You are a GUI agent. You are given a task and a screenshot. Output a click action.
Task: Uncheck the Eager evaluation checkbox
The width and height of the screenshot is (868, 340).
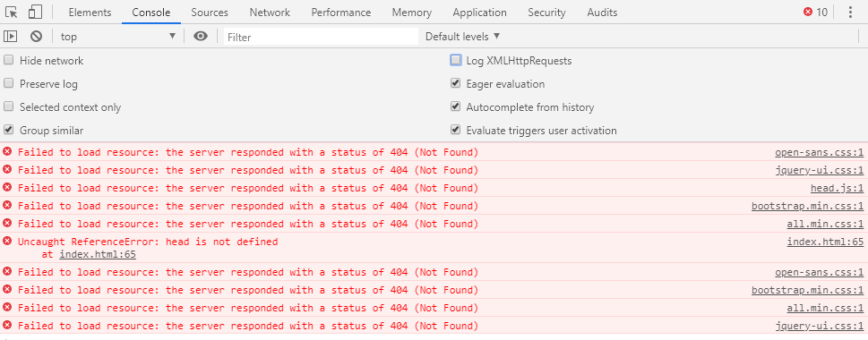click(456, 83)
